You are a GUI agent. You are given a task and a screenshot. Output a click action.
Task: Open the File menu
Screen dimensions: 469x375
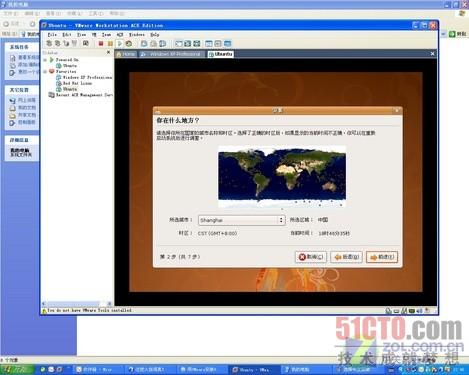click(x=52, y=34)
